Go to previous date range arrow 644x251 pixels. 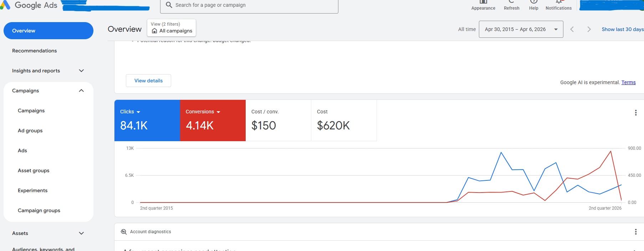(x=572, y=29)
